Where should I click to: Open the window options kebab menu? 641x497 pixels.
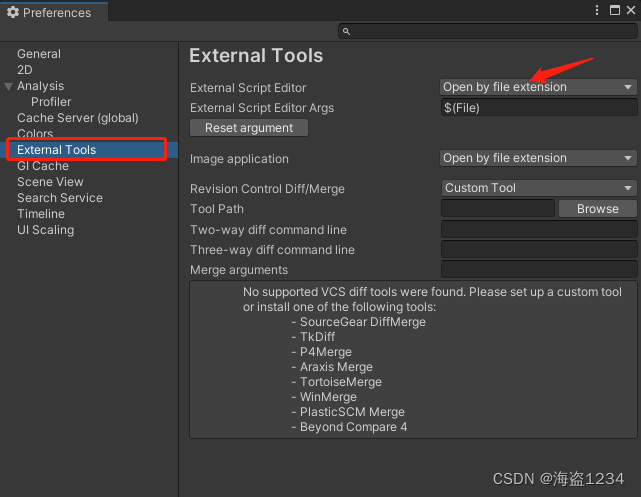tap(597, 10)
